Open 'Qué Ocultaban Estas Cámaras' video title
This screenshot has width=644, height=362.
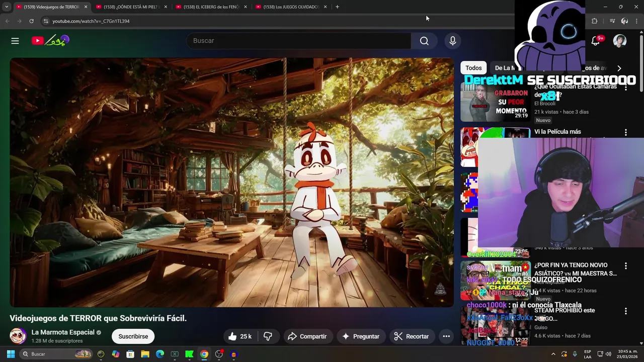(x=576, y=90)
